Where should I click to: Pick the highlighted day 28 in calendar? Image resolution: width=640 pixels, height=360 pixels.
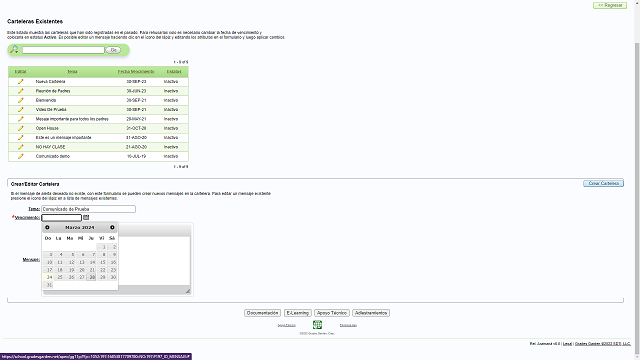coord(91,277)
